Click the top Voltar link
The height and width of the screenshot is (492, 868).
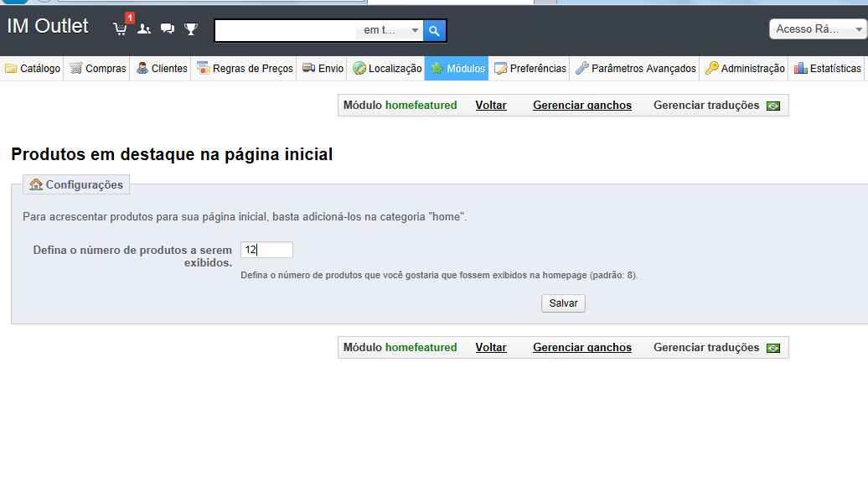point(491,106)
